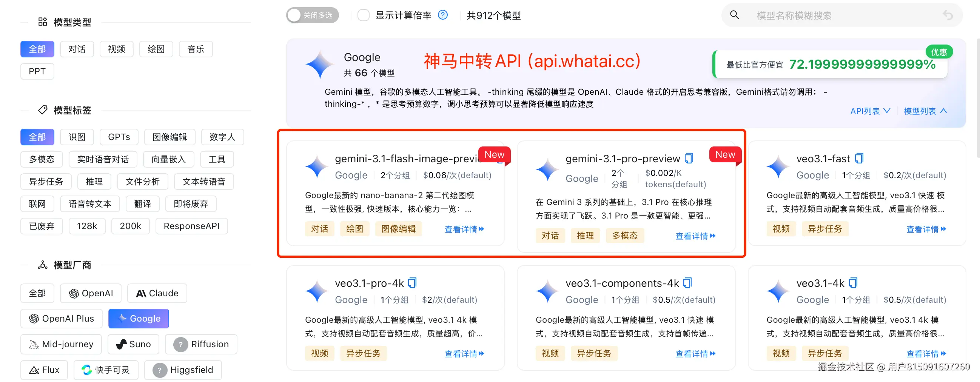Open 查看详情 for gemini-3.1-pro-preview
The image size is (980, 382).
click(x=695, y=236)
